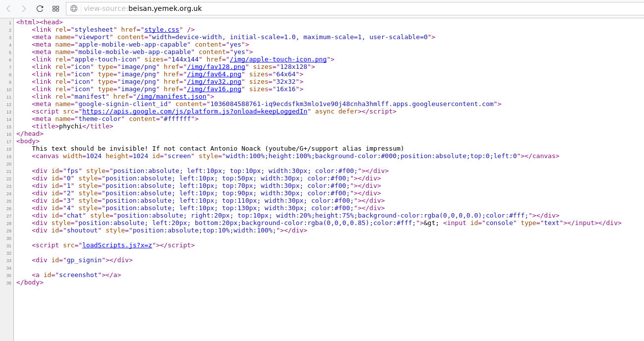This screenshot has width=644, height=341.
Task: Open the loadScripts.js?x=z script link
Action: tap(117, 245)
